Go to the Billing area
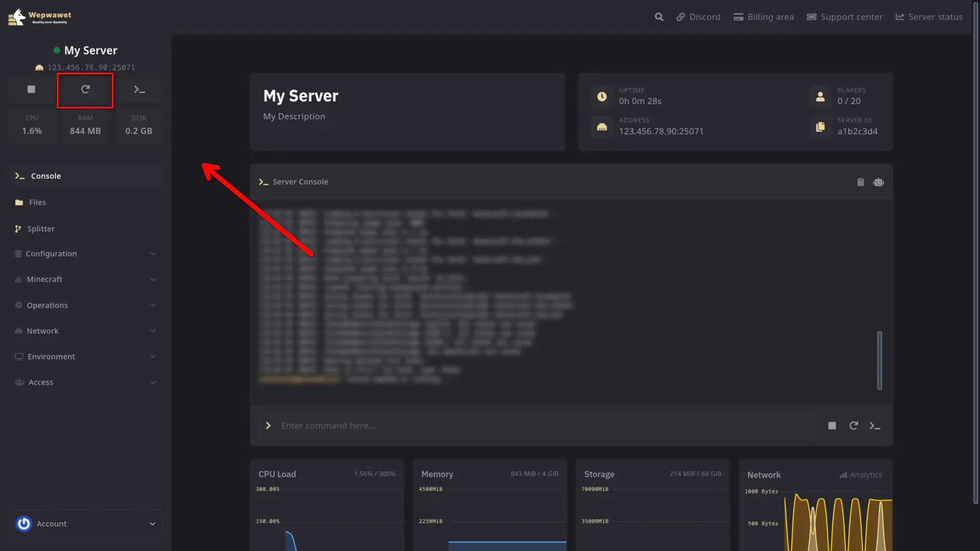The height and width of the screenshot is (551, 980). (x=764, y=17)
